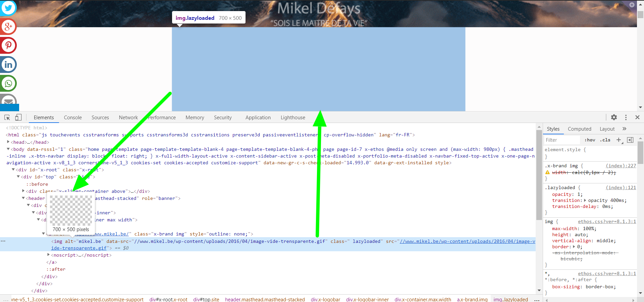Toggle the :hov element state panel
Viewport: 644px width, 302px height.
[590, 140]
